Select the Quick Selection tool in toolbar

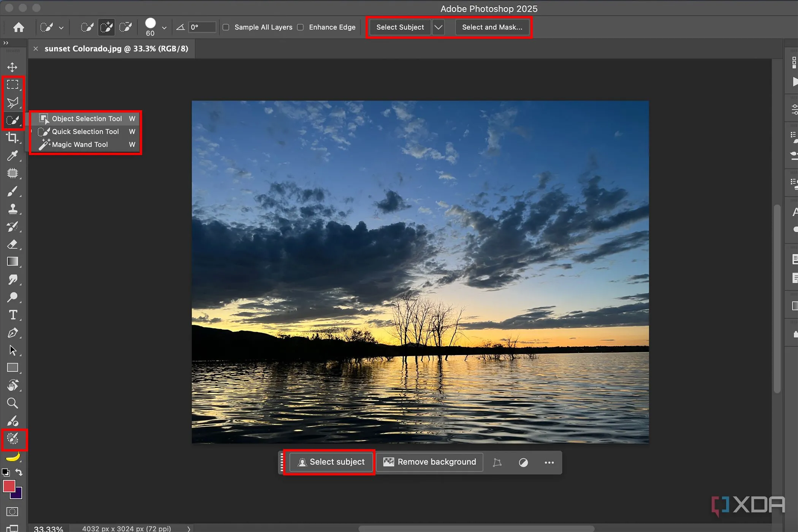13,120
